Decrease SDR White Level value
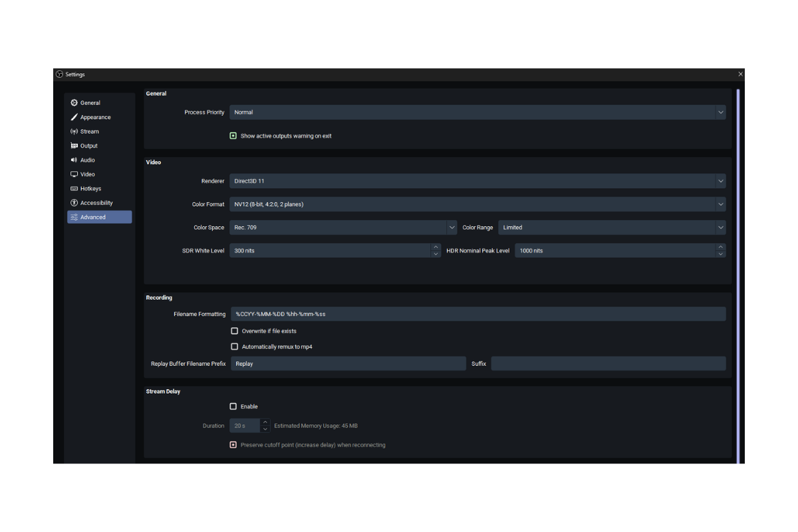 (436, 254)
